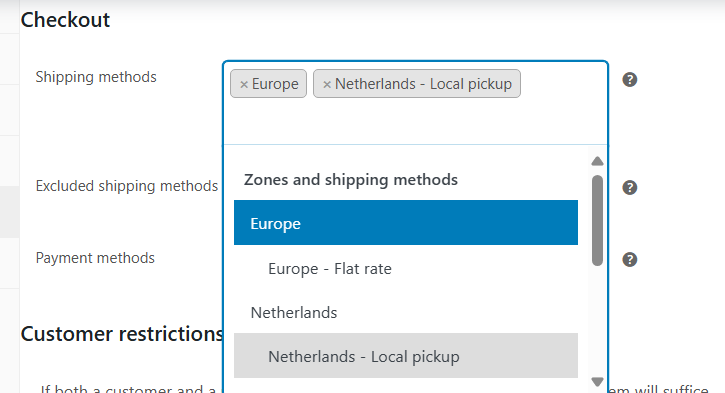Deselect highlighted Netherlands - Local pickup option
The image size is (725, 393).
coord(406,356)
